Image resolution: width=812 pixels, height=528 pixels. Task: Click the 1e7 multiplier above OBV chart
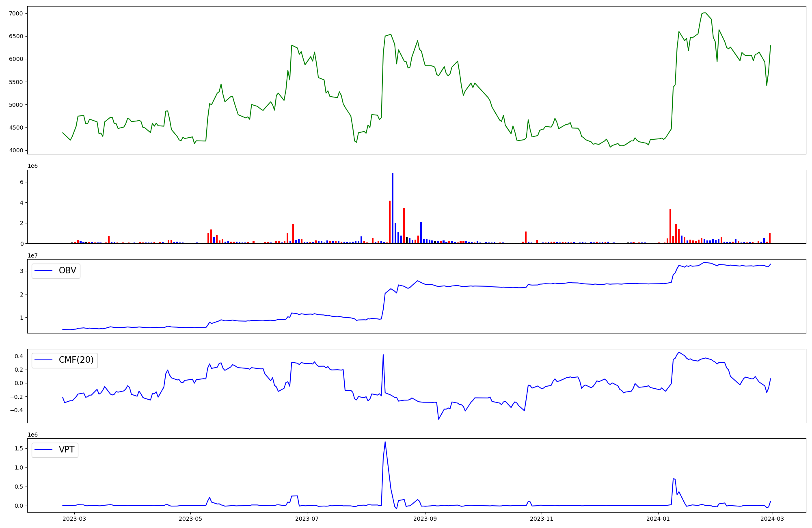coord(32,255)
